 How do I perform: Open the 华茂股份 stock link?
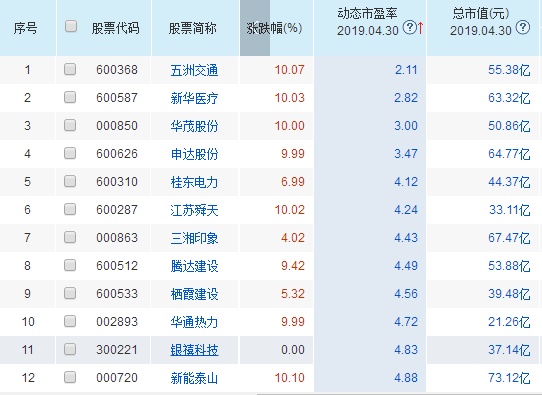[x=194, y=126]
